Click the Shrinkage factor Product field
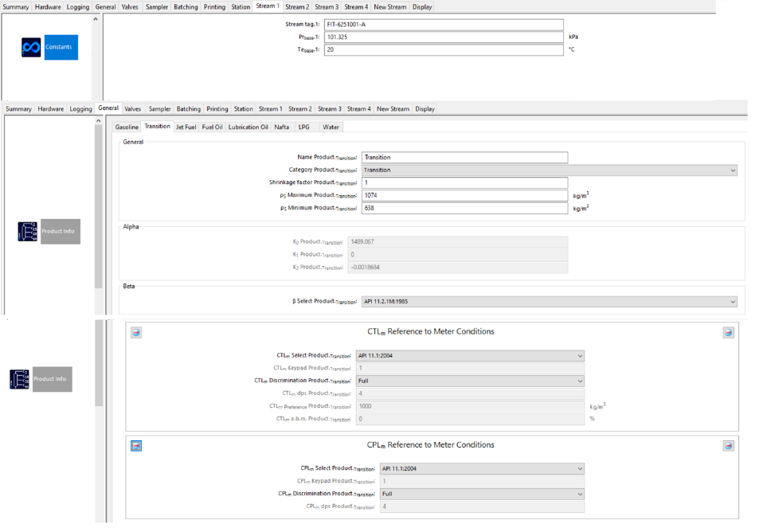Image resolution: width=763 pixels, height=532 pixels. [464, 182]
